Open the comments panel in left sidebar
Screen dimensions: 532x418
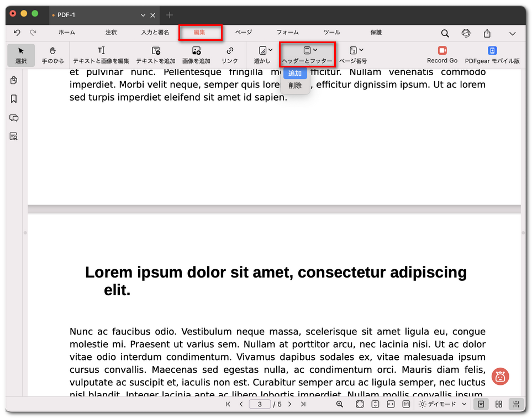point(14,118)
